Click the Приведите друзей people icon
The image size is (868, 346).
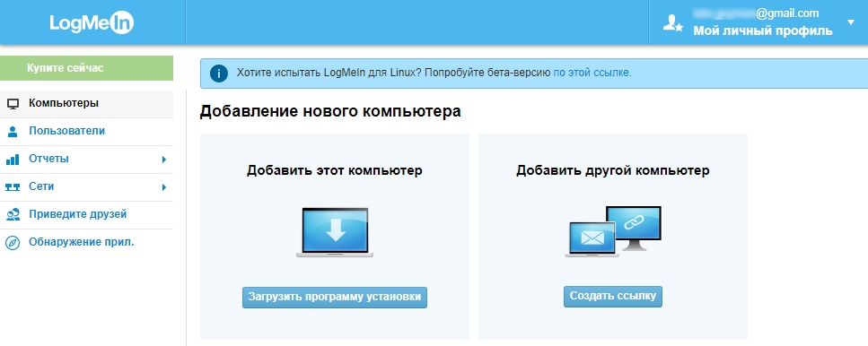click(x=13, y=214)
